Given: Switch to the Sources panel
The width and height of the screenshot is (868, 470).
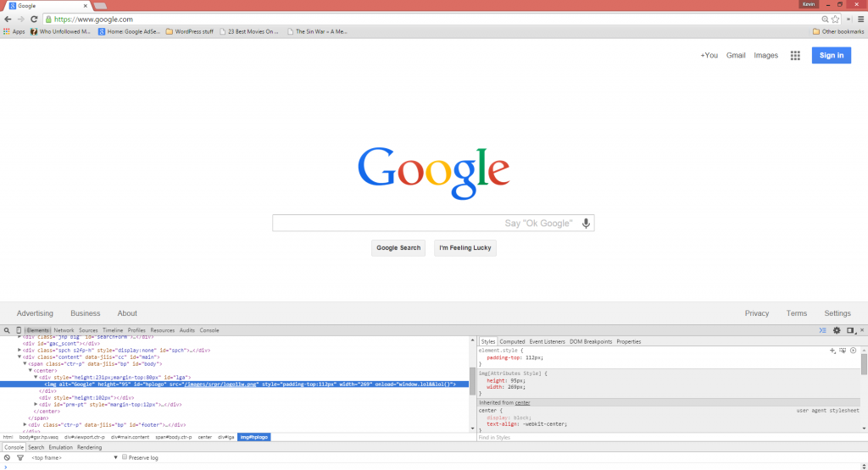Looking at the screenshot, I should pyautogui.click(x=88, y=330).
